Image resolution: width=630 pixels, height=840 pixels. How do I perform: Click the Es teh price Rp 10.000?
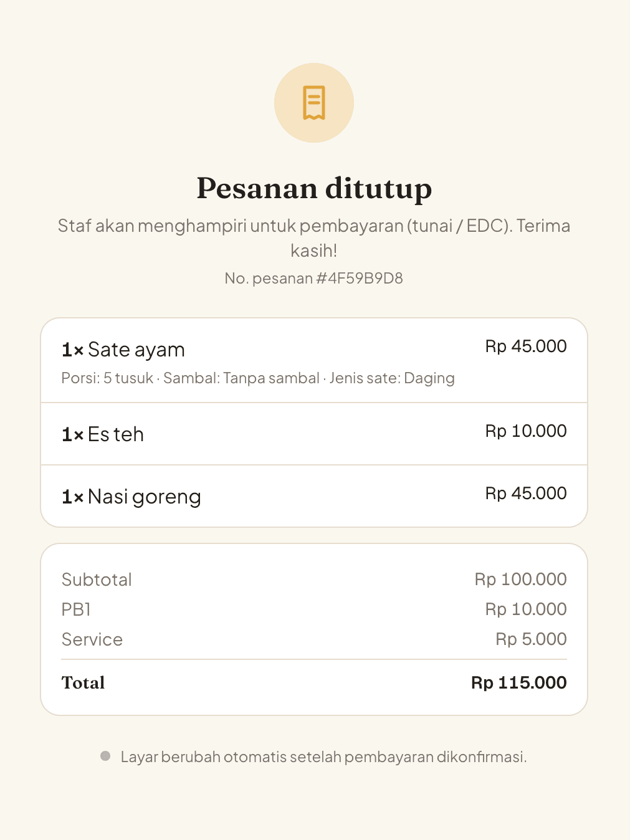(526, 431)
